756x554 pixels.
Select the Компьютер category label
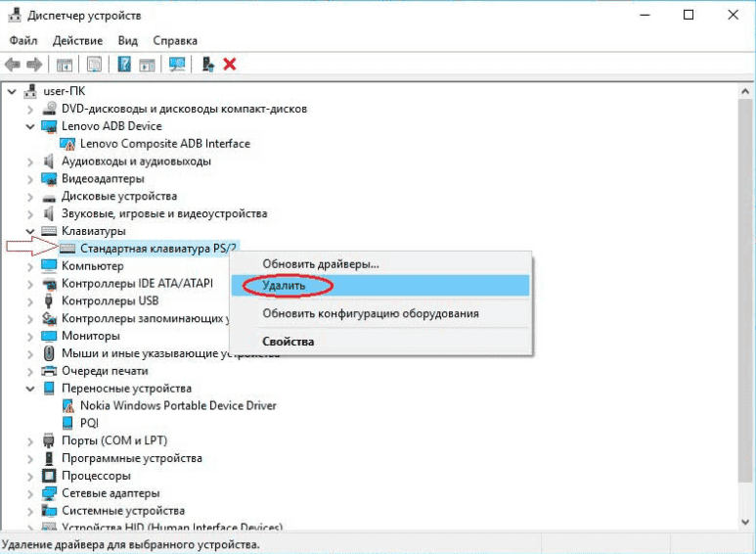[93, 266]
